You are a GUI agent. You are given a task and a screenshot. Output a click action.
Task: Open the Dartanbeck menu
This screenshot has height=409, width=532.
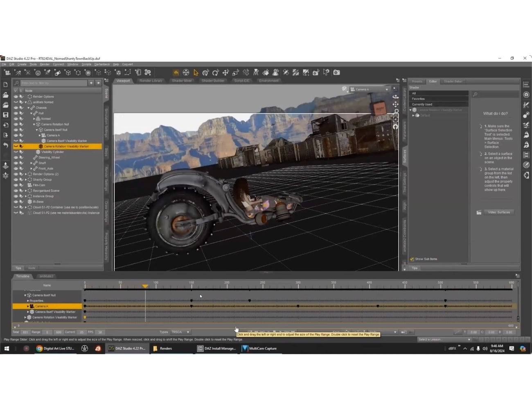[102, 64]
